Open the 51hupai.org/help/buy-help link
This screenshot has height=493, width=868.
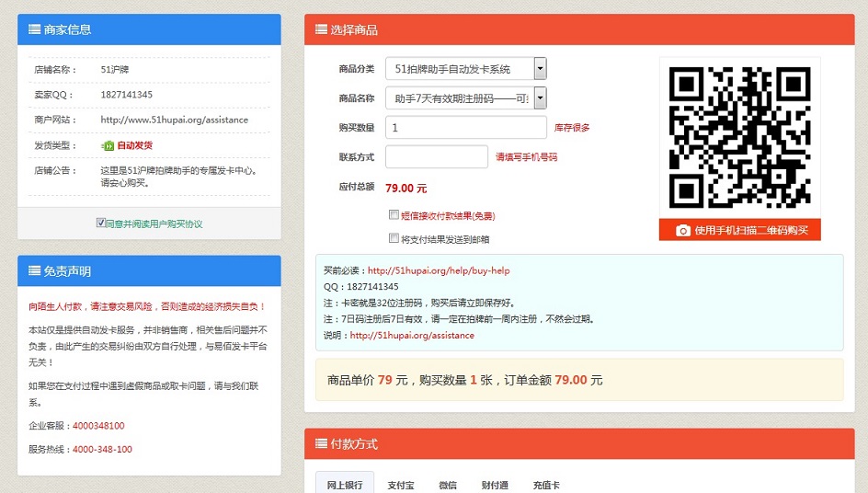point(439,270)
